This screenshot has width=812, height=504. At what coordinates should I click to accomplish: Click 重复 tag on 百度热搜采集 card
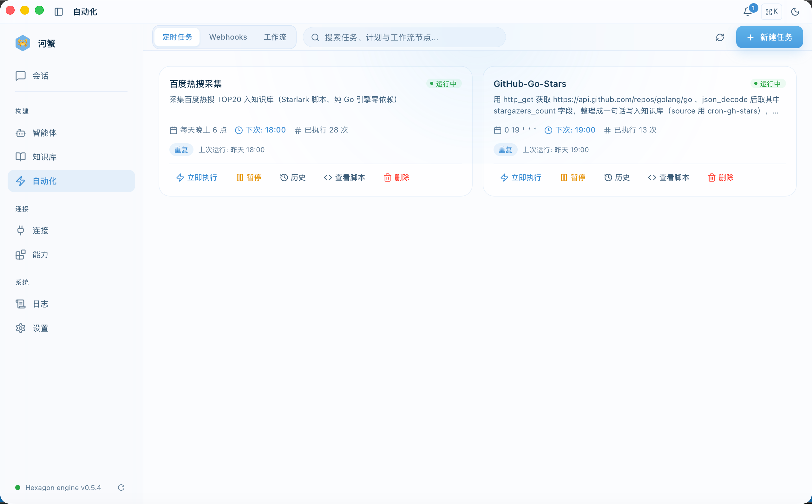(181, 150)
